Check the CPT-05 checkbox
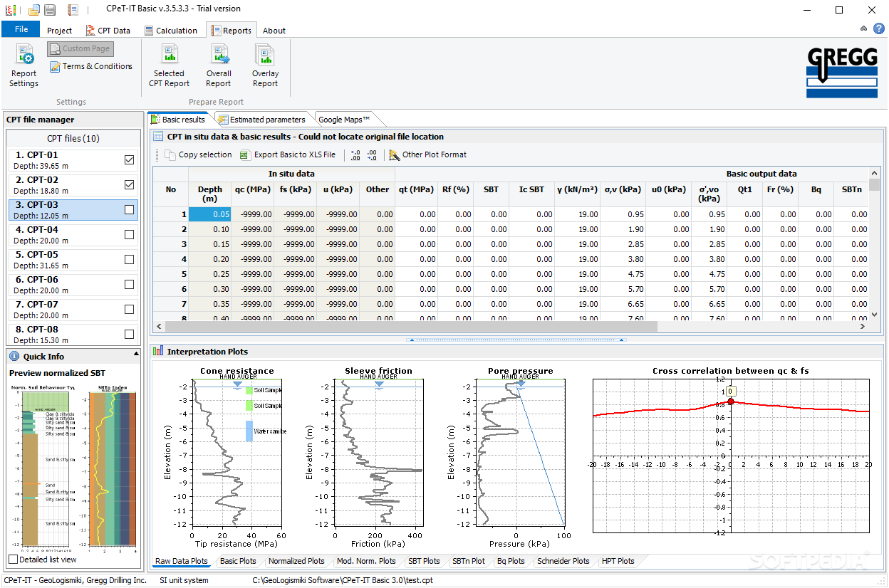This screenshot has height=588, width=889. click(129, 260)
